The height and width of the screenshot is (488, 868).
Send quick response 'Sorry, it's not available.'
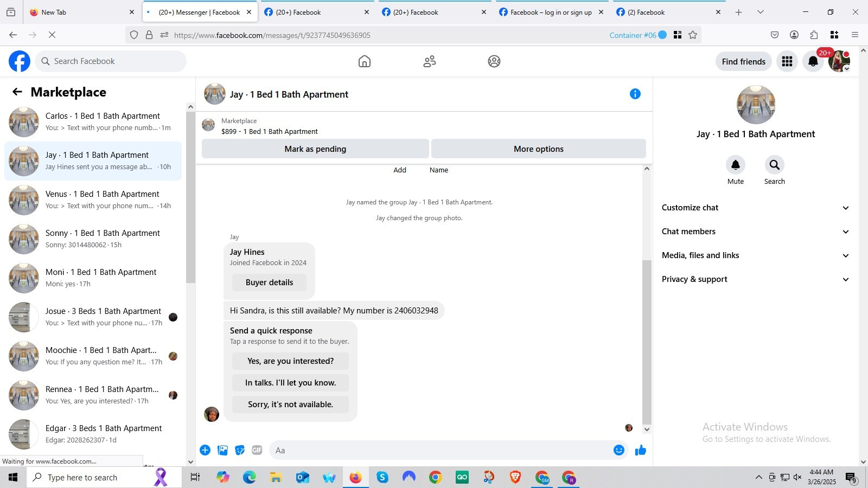290,404
